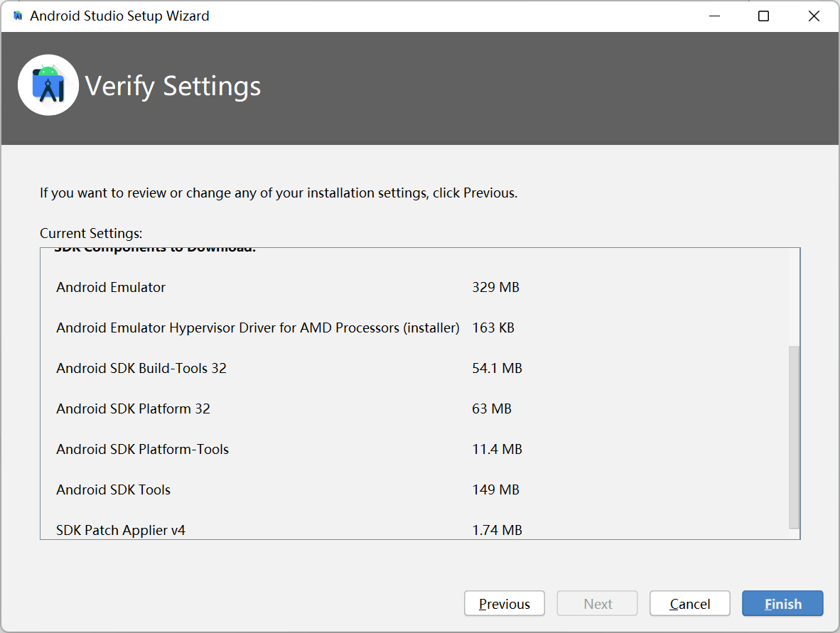Click the Finish button
Viewport: 840px width, 633px height.
(782, 604)
